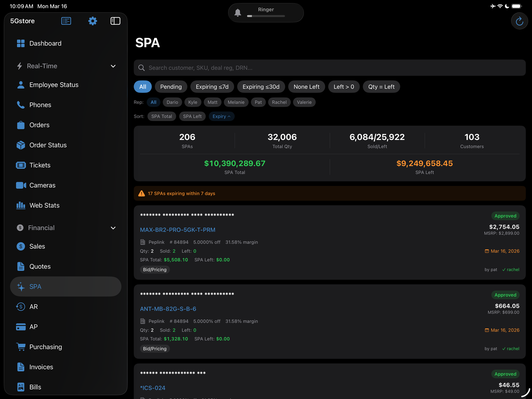Toggle the sidebar collapse control
532x399 pixels.
pos(115,21)
